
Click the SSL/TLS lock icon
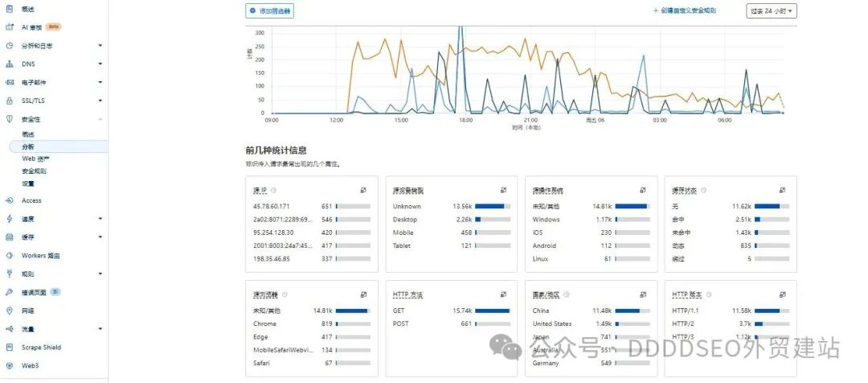pyautogui.click(x=10, y=101)
